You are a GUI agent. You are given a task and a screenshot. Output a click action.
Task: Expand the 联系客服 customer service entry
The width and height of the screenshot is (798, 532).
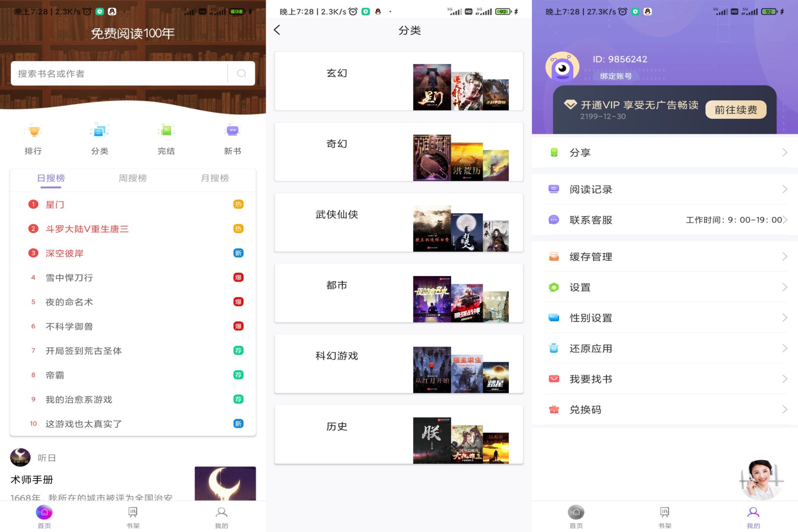click(x=785, y=220)
